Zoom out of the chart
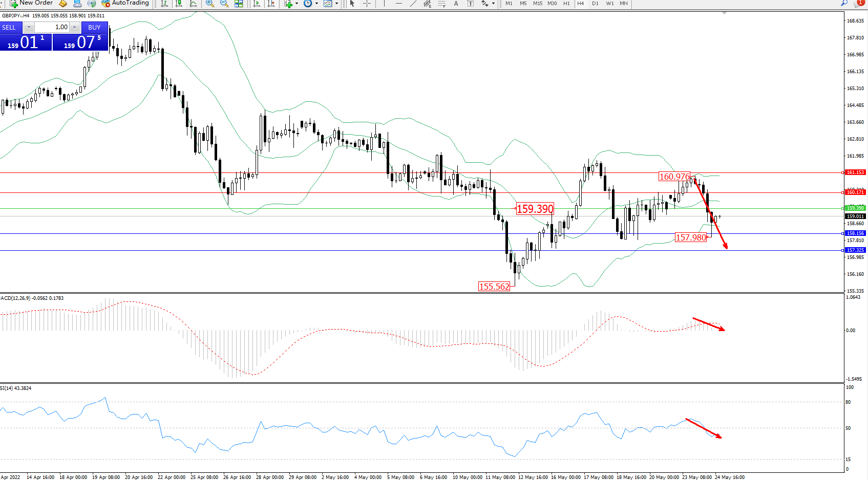The height and width of the screenshot is (480, 868). tap(224, 4)
